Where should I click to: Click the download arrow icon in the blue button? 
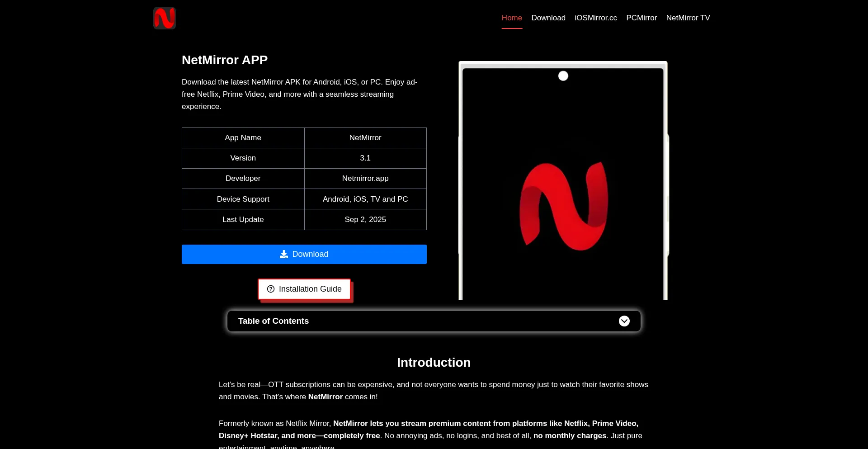tap(284, 254)
